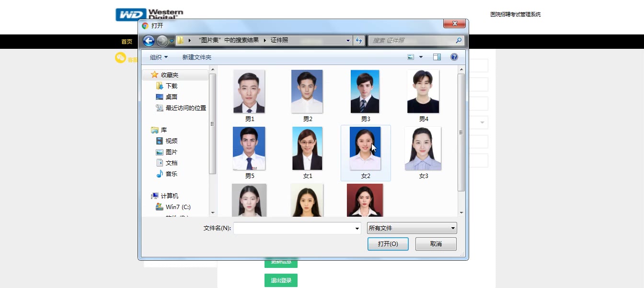The height and width of the screenshot is (288, 644).
Task: Select photo thumbnail 男5
Action: pyautogui.click(x=249, y=148)
